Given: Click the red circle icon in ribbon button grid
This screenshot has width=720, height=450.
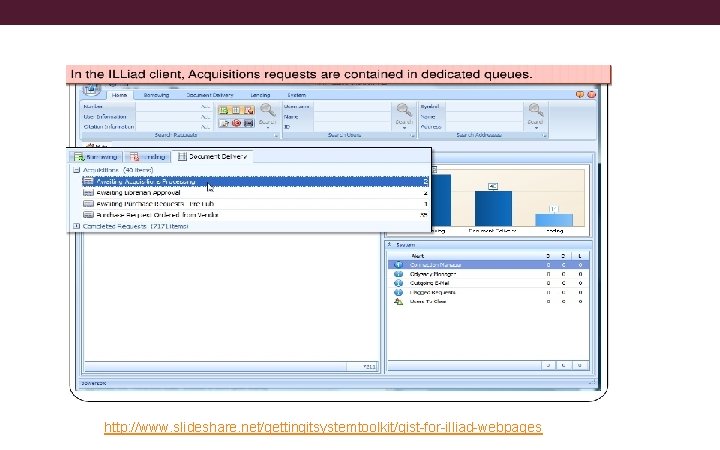Looking at the screenshot, I should pos(236,123).
